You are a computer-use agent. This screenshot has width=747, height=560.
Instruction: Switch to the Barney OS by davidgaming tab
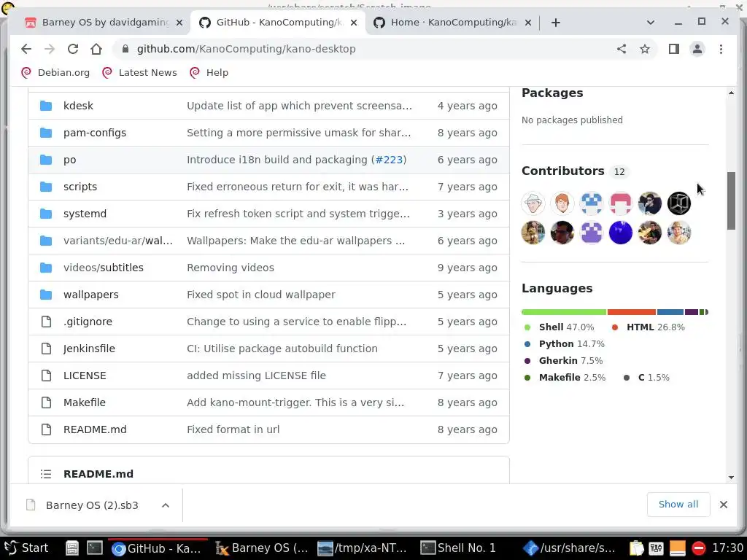click(104, 23)
